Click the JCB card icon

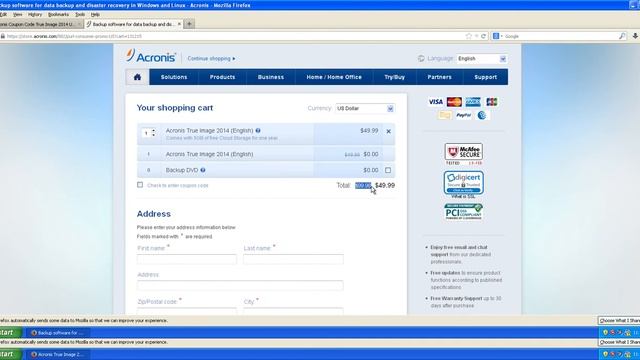[x=492, y=102]
